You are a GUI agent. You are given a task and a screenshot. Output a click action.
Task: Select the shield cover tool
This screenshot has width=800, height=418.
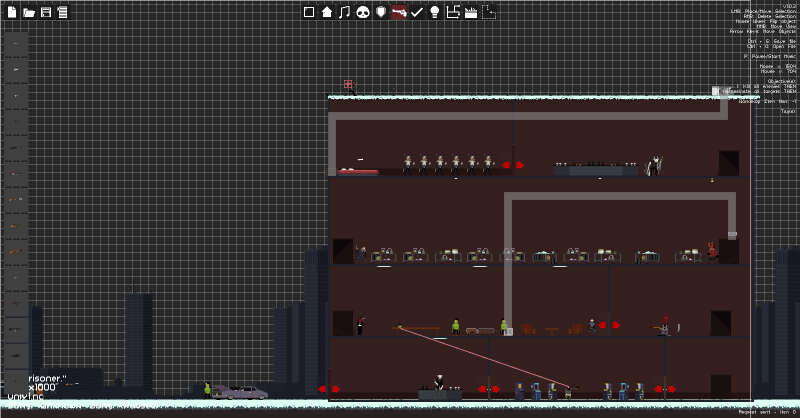tap(381, 12)
